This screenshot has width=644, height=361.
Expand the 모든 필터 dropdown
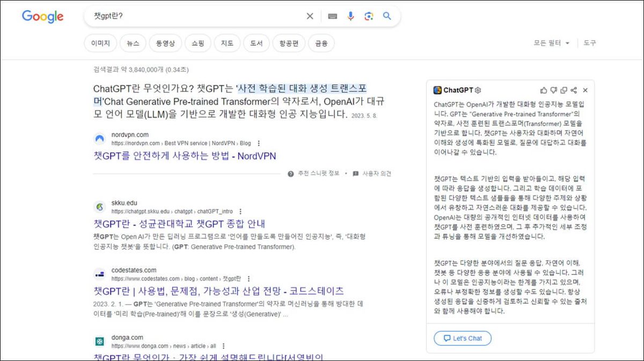click(551, 43)
